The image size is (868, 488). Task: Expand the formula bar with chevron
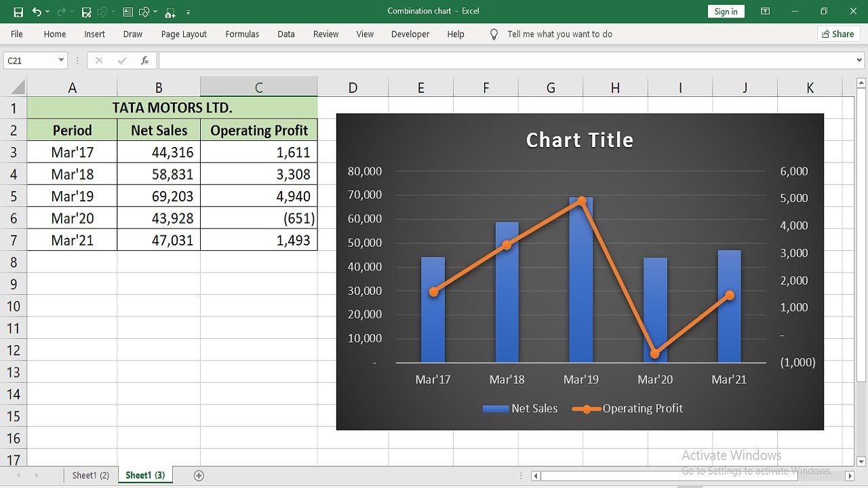point(860,60)
